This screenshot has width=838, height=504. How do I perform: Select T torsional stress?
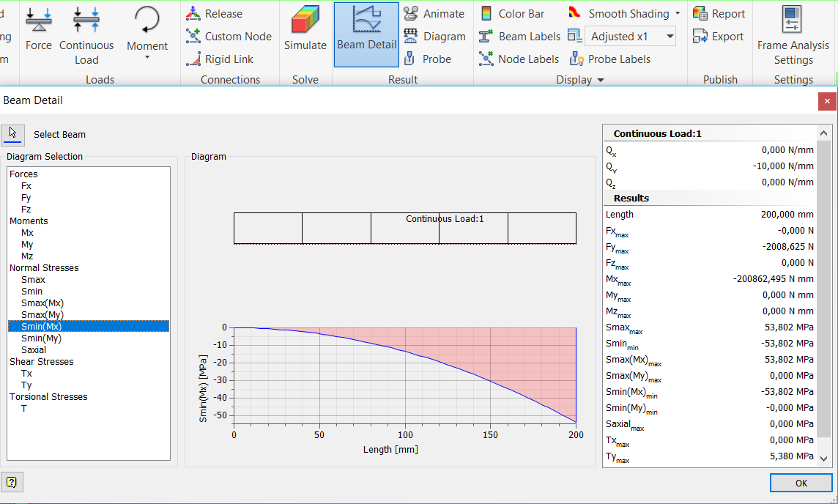[x=23, y=409]
